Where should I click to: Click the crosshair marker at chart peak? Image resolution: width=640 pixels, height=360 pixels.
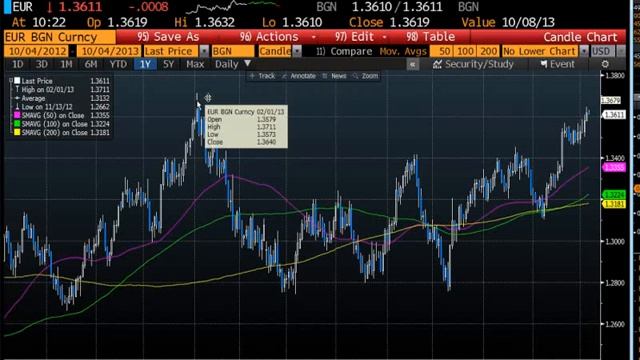point(208,98)
